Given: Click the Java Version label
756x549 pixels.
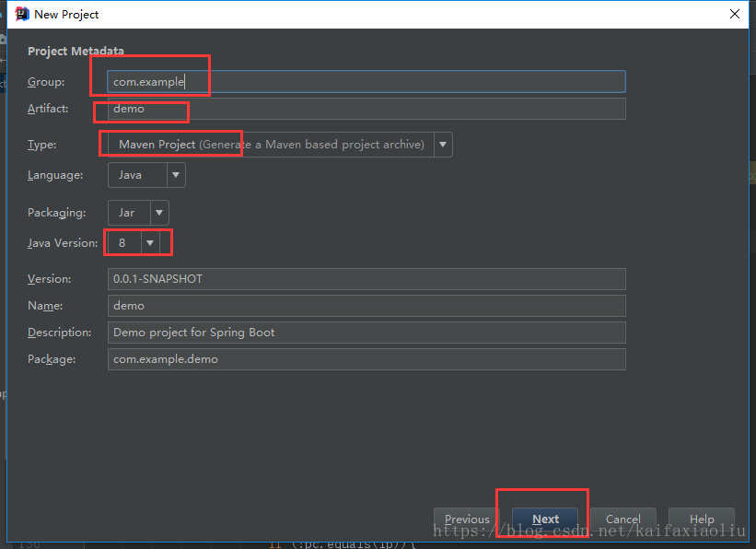Looking at the screenshot, I should pos(63,243).
